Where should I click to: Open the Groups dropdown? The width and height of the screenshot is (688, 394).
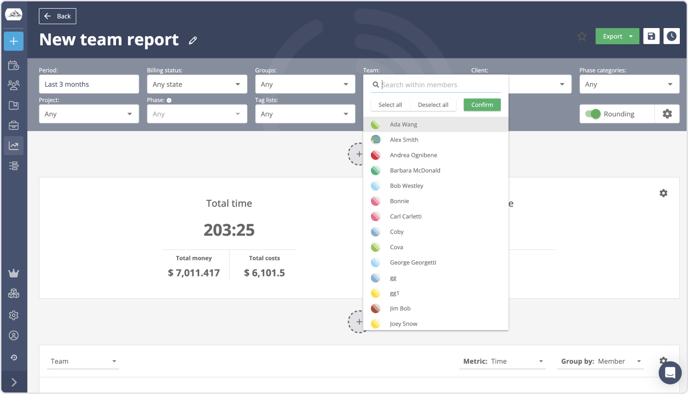click(x=305, y=84)
